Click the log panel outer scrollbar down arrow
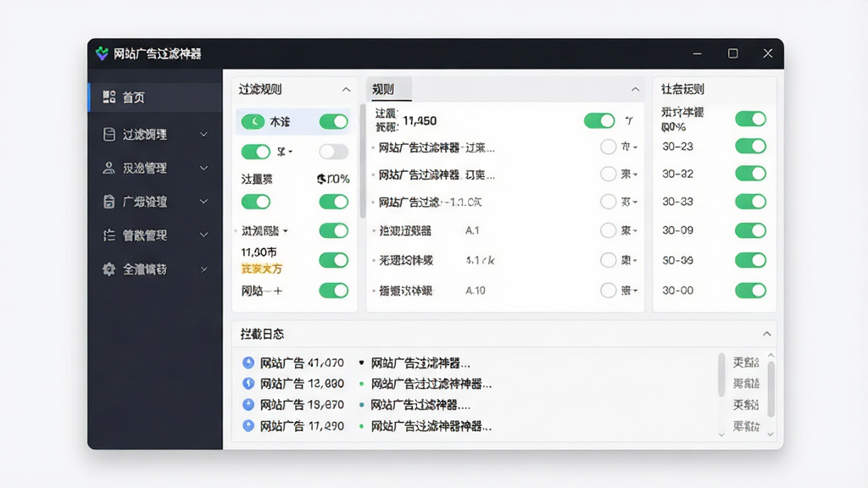868x488 pixels. click(771, 435)
